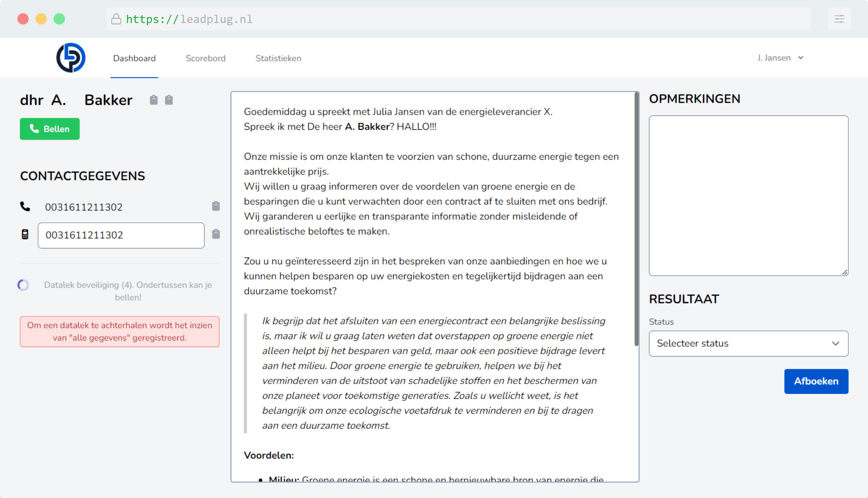Open browser settings sliders icon
Screen dimensions: 868x498
839,19
